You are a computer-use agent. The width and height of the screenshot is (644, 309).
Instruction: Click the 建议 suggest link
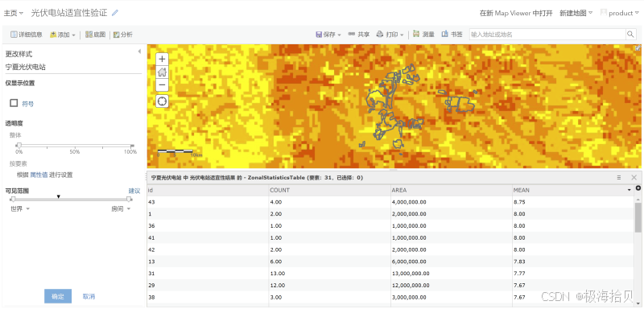134,192
